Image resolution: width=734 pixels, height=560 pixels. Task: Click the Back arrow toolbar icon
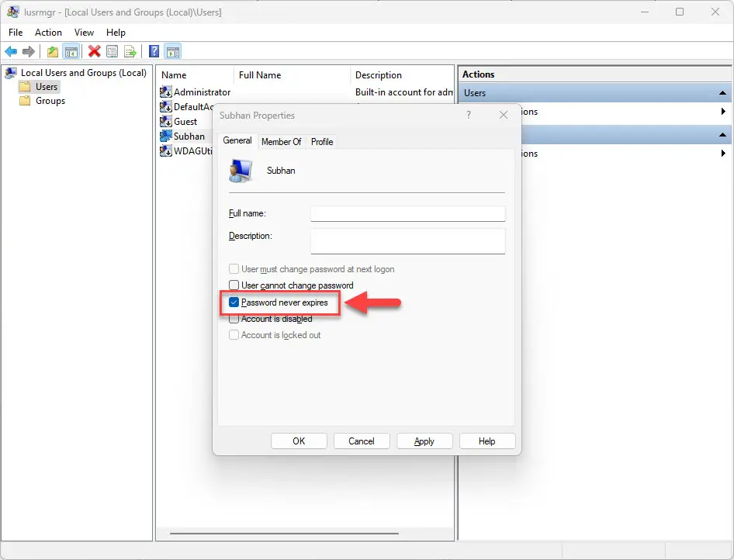tap(11, 51)
